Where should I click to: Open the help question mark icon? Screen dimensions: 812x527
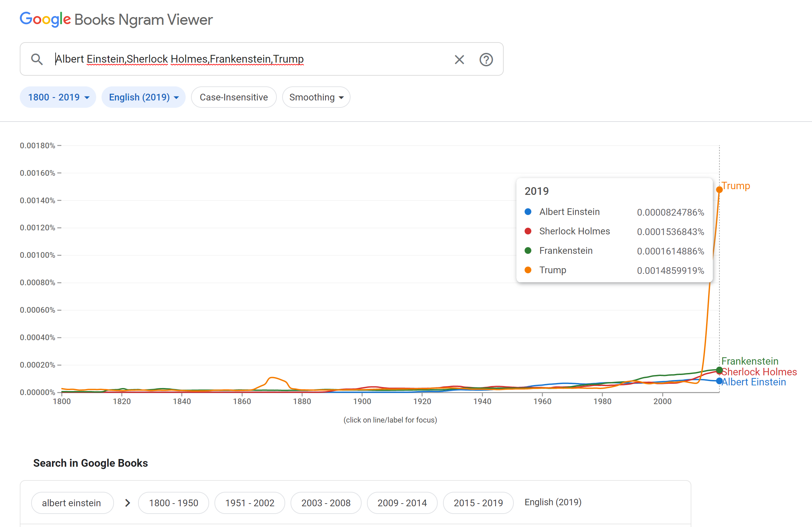coord(486,60)
